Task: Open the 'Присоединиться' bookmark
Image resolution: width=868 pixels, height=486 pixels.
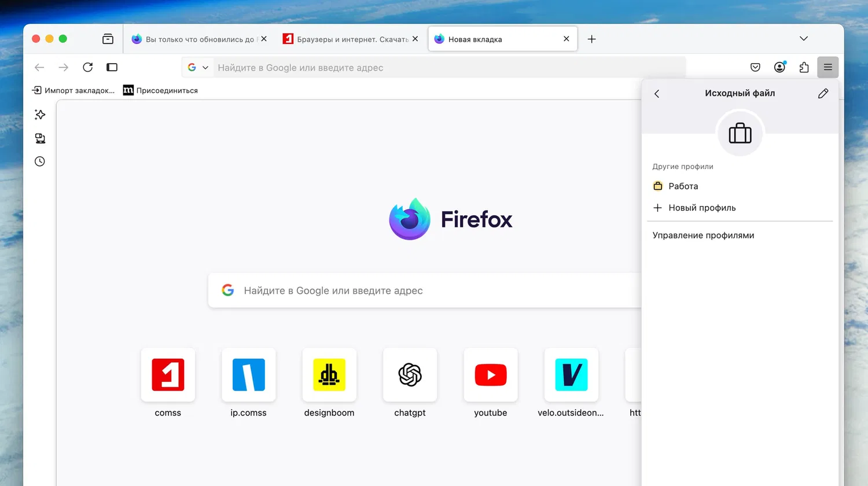Action: pos(160,90)
